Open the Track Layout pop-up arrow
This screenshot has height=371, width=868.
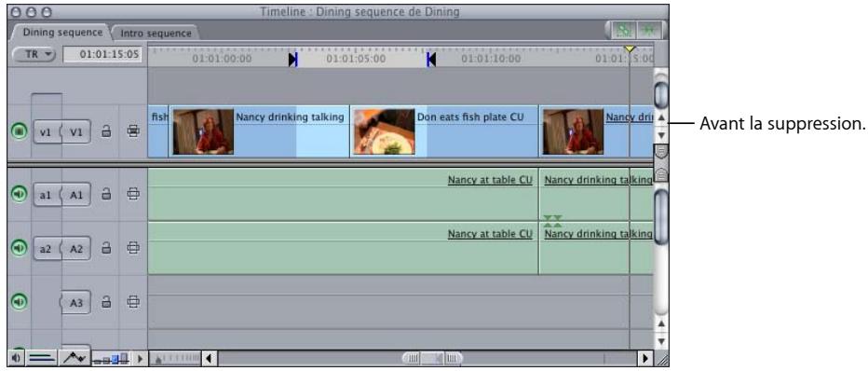140,359
